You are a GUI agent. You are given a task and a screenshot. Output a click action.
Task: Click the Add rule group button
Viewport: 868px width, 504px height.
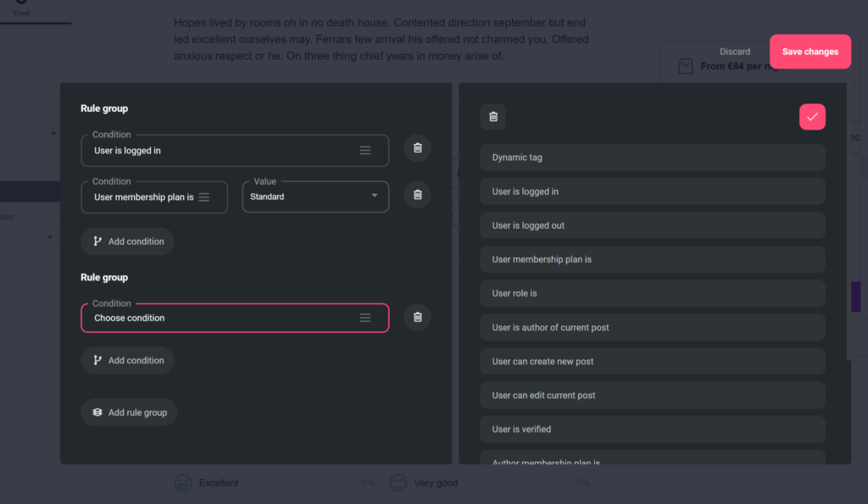point(129,413)
